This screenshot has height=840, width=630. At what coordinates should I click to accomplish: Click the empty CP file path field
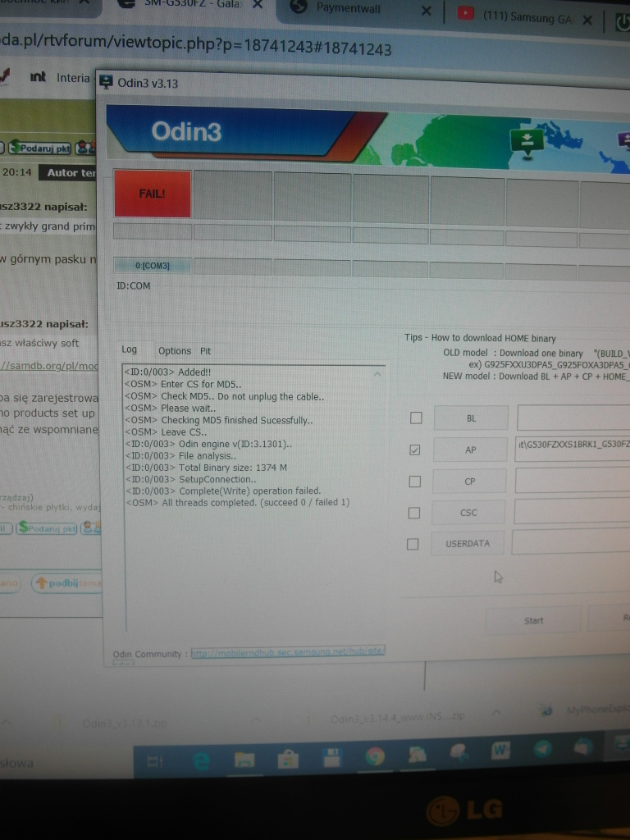[572, 481]
